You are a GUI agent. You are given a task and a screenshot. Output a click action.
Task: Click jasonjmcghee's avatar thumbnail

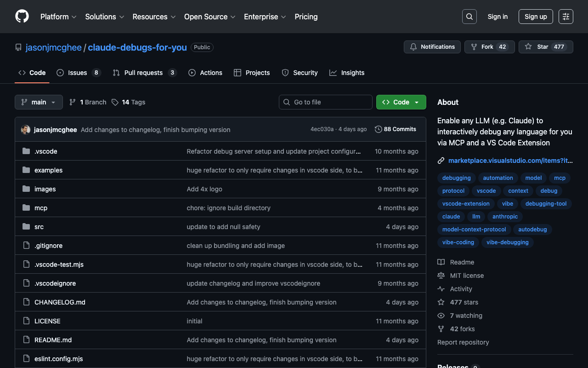point(26,130)
